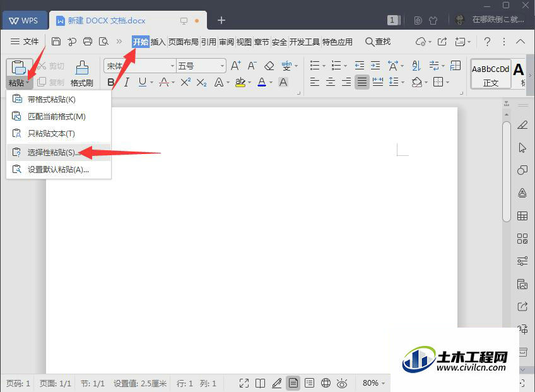Image resolution: width=535 pixels, height=392 pixels.
Task: Click the shapes icon in right sidebar
Action: tap(522, 170)
